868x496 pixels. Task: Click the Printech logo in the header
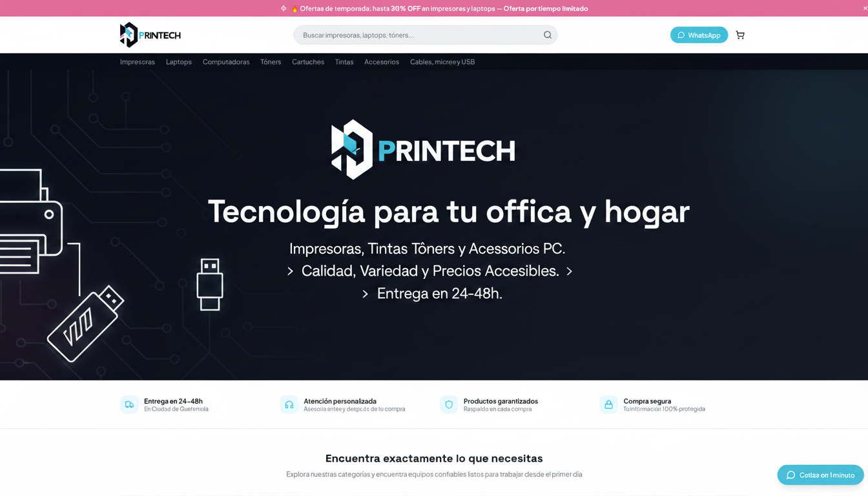click(x=150, y=35)
